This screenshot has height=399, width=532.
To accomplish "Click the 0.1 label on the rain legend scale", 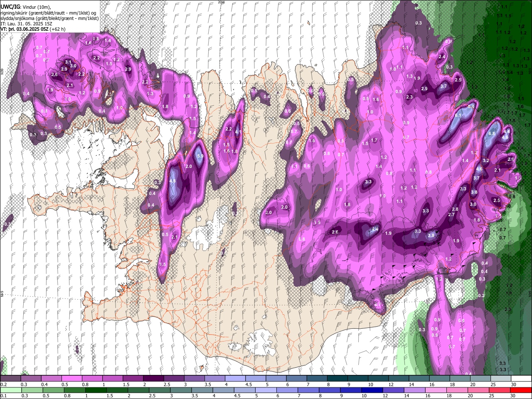I will (x=4, y=396).
